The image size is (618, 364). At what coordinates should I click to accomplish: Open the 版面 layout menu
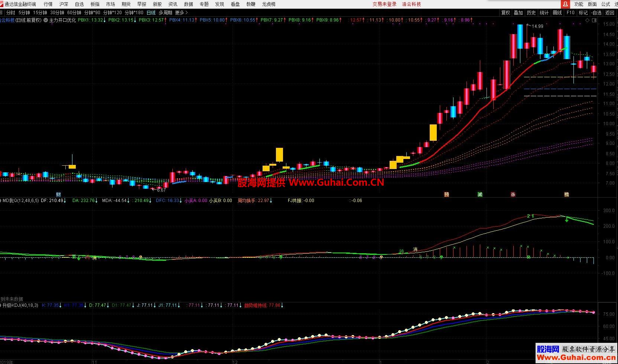click(x=592, y=4)
